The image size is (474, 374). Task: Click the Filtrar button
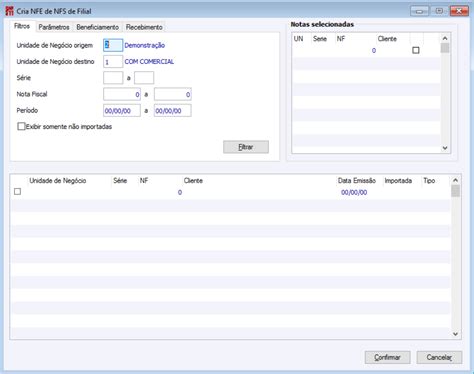click(x=246, y=147)
